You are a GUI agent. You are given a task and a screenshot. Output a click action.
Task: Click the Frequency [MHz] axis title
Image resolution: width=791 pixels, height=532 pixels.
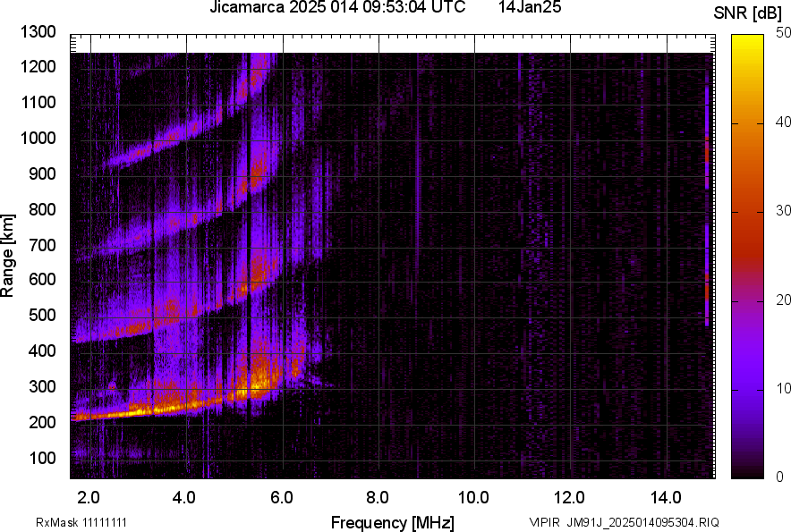coord(392,522)
